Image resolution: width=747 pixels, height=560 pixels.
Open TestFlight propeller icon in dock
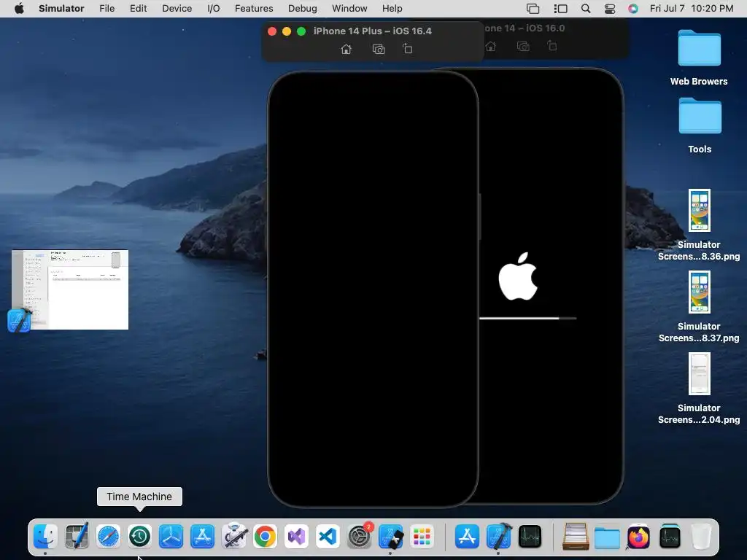(171, 537)
